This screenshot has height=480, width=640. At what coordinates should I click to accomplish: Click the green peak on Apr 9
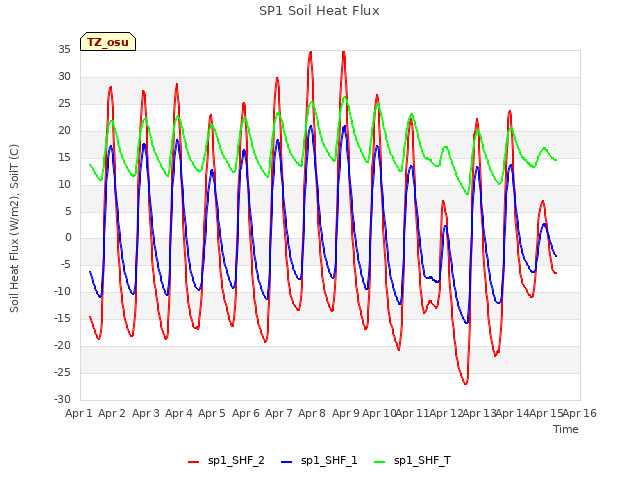(345, 97)
